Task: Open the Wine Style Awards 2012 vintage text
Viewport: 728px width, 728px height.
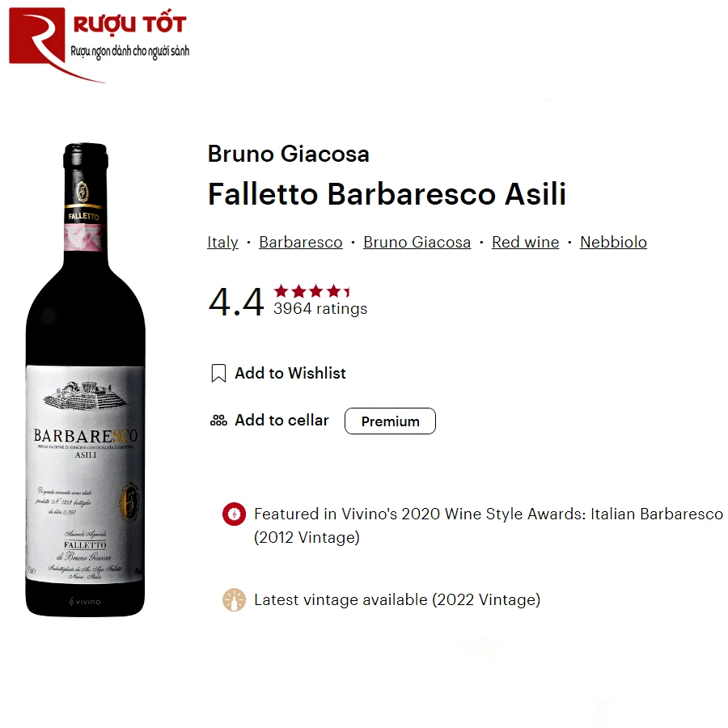Action: (x=489, y=526)
